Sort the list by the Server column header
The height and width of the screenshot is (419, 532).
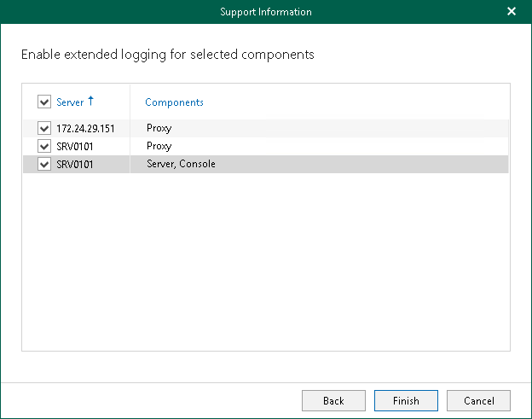pos(70,102)
